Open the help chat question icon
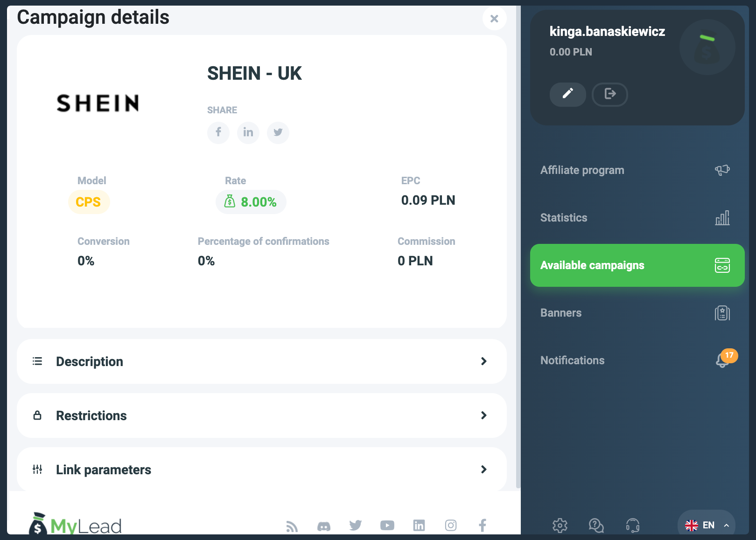Screen dimensions: 756x540 [x=596, y=526]
